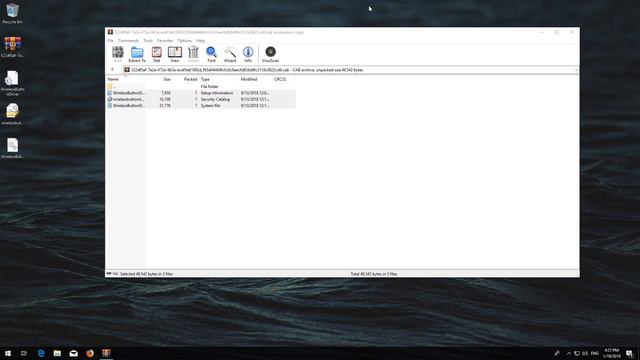Screen dimensions: 640x360
Task: Show hidden system tray icons chevron
Action: [x=568, y=353]
